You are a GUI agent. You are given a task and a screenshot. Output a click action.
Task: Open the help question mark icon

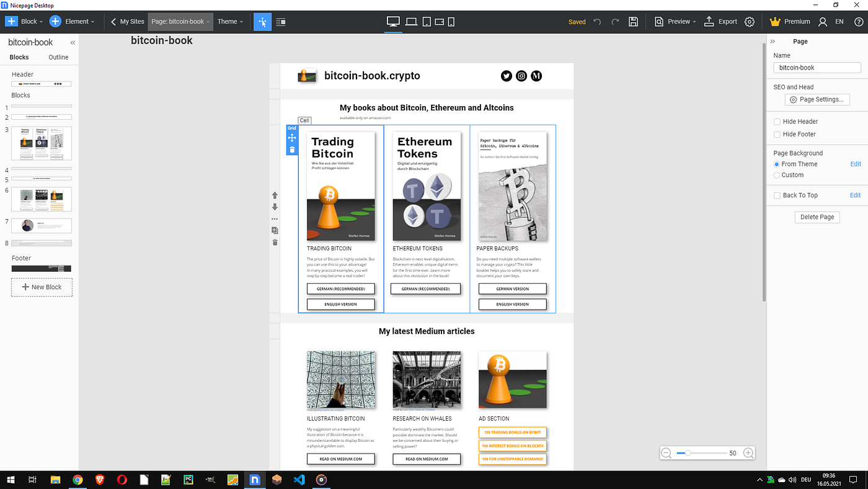point(859,22)
